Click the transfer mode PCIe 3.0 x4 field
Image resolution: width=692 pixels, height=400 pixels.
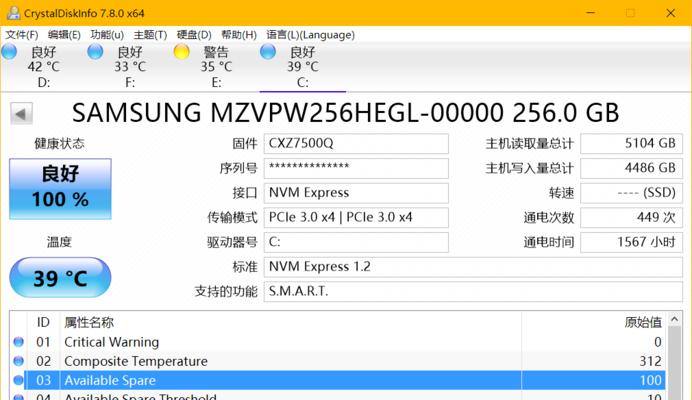click(x=356, y=218)
